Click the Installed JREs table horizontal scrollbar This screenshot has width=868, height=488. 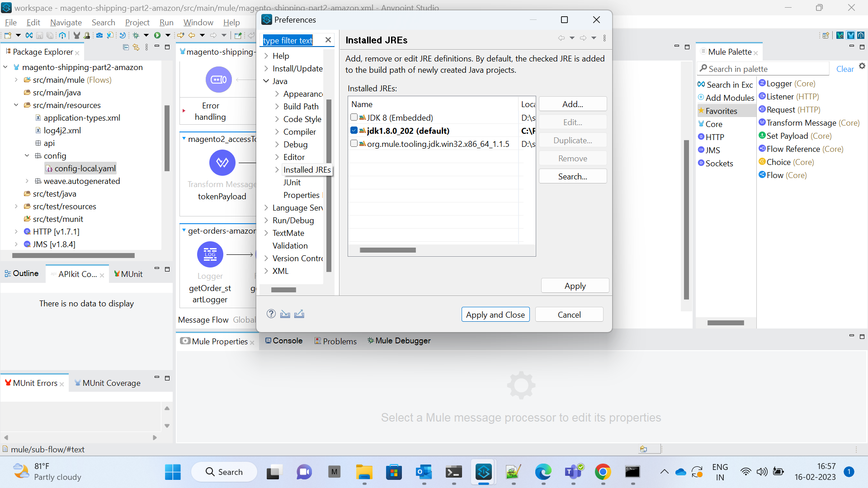click(x=387, y=250)
